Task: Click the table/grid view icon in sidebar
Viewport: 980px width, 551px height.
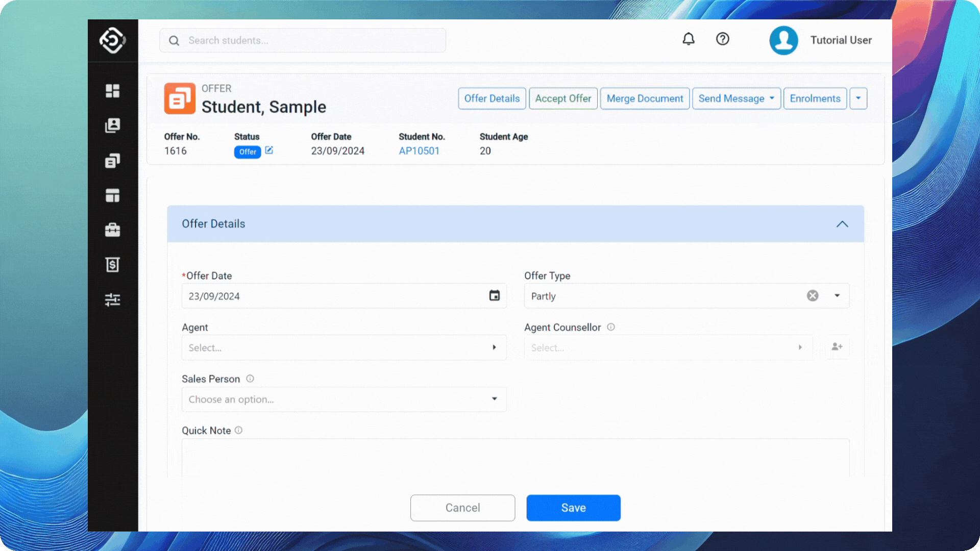Action: [112, 195]
